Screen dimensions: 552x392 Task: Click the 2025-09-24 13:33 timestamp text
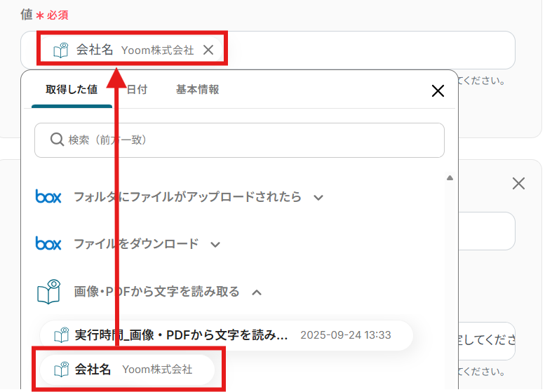pyautogui.click(x=346, y=335)
